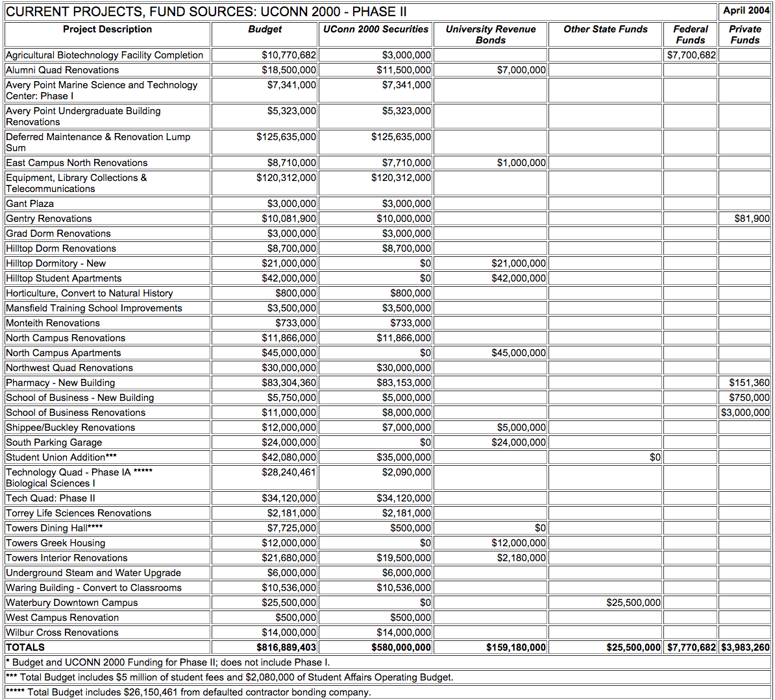Viewport: 775px width, 700px height.
Task: Click the defaulted contractor bonding company footnote
Action: pos(188,692)
